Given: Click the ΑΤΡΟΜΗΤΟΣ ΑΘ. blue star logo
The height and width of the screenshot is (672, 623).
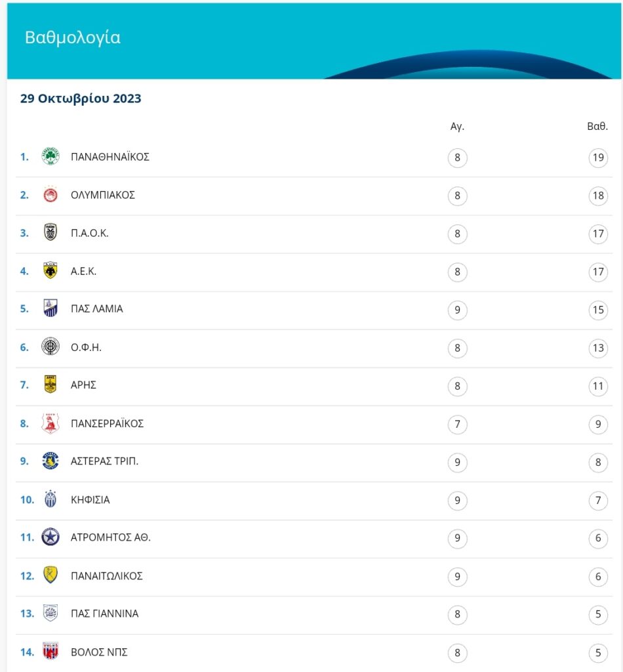Looking at the screenshot, I should pos(50,537).
